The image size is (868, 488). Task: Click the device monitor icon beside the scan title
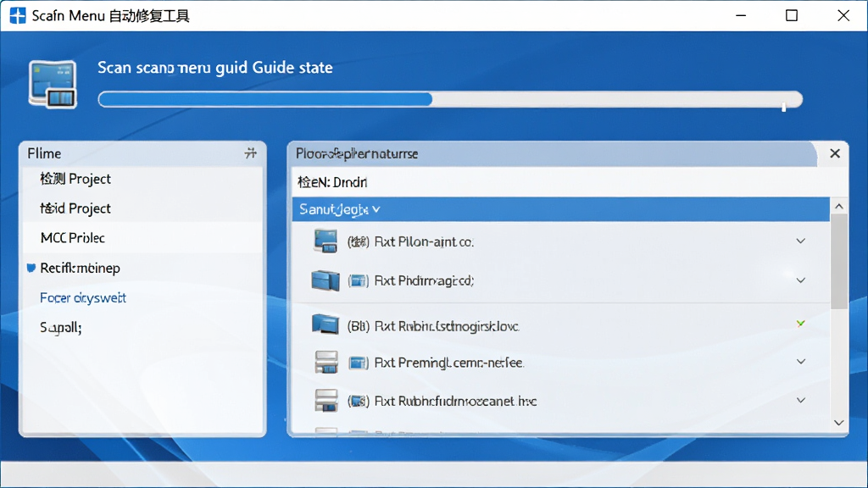[53, 84]
